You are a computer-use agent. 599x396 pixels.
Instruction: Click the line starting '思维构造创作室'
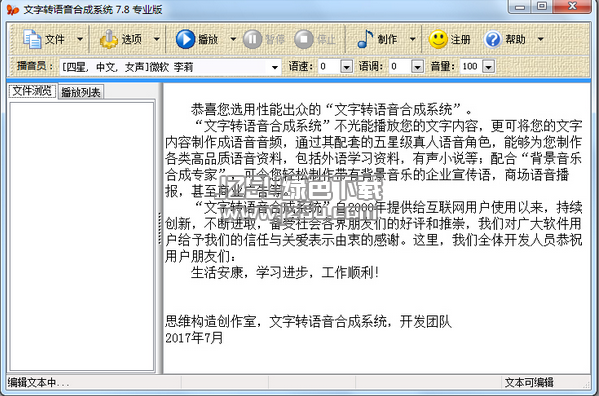308,322
